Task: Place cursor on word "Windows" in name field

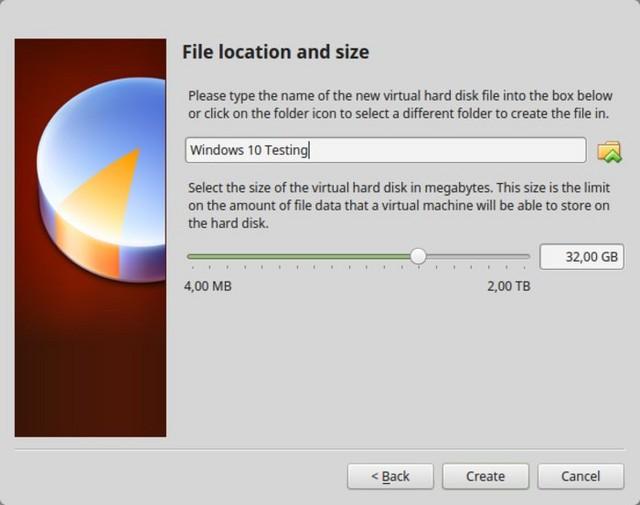Action: click(212, 151)
